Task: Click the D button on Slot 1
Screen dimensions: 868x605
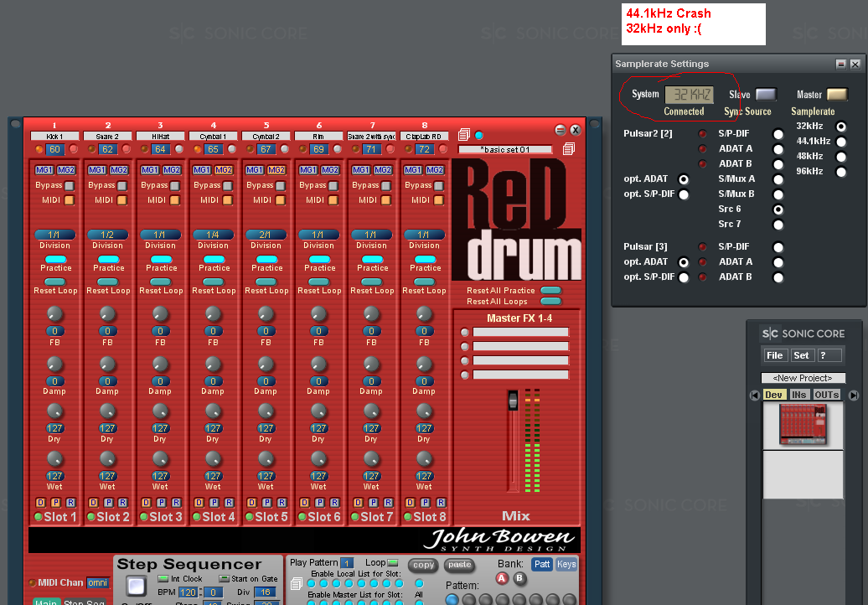Action: coord(40,503)
